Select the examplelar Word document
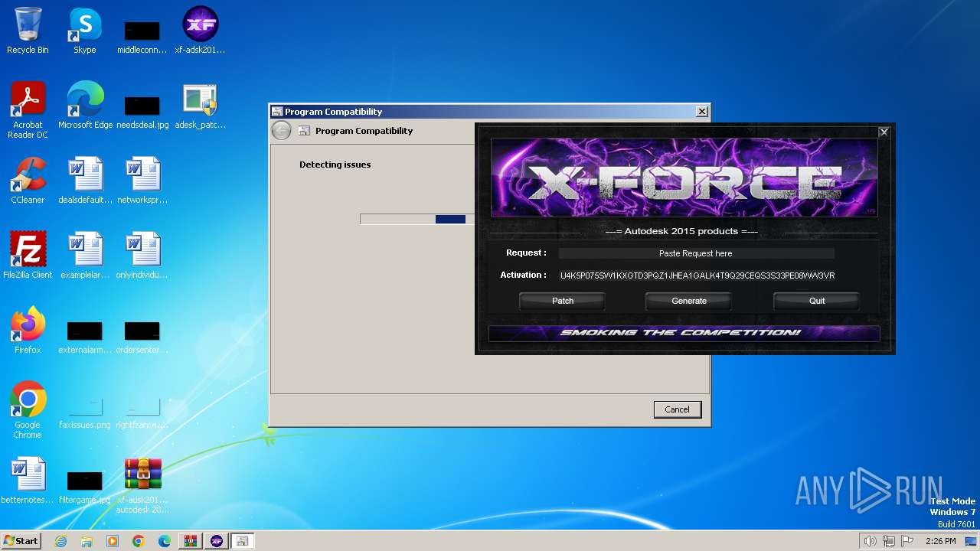 (x=85, y=256)
